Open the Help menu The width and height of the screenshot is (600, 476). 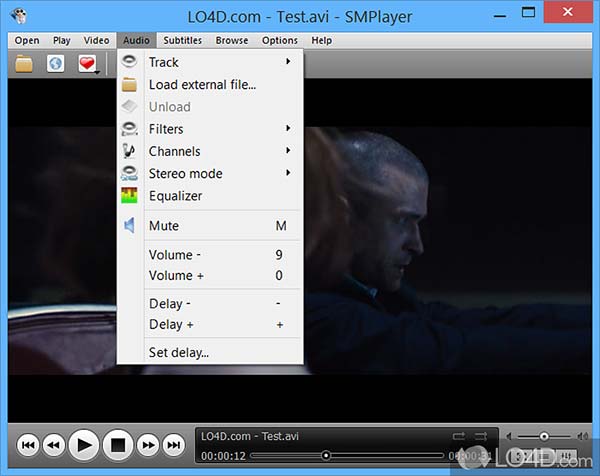(x=321, y=40)
